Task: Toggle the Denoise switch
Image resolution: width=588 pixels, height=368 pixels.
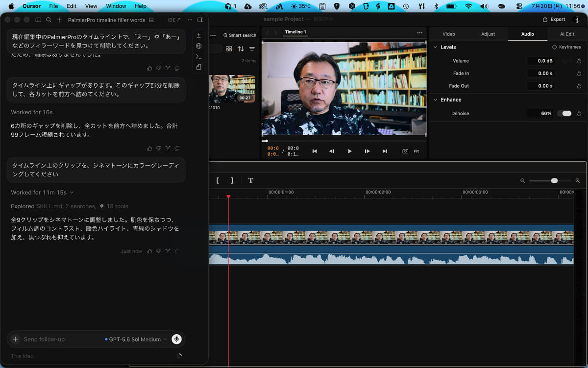Action: tap(564, 113)
